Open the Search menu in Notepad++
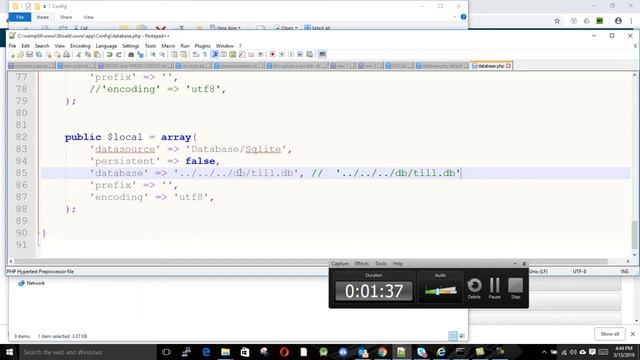 coord(42,46)
